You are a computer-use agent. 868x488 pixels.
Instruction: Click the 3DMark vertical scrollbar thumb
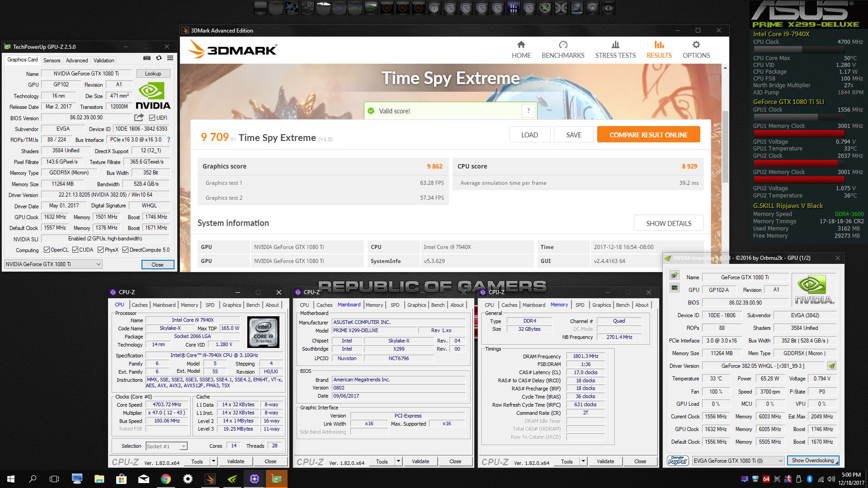point(725,147)
